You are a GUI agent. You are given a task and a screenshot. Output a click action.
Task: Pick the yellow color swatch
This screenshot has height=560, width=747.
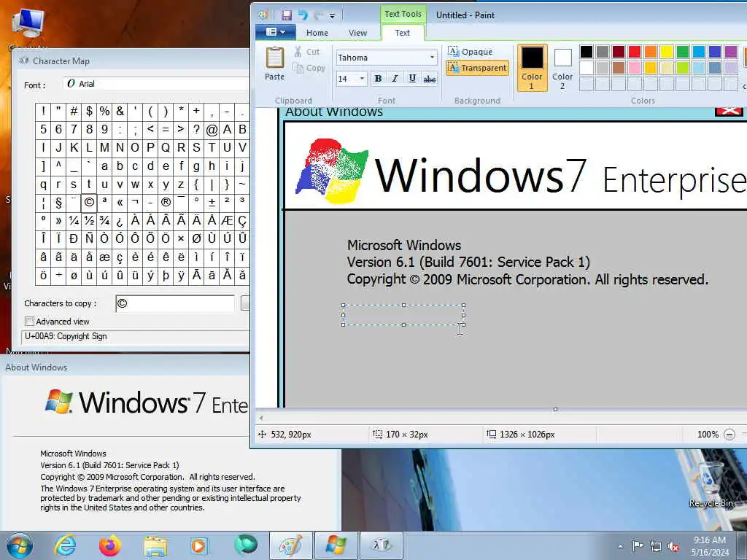point(667,52)
